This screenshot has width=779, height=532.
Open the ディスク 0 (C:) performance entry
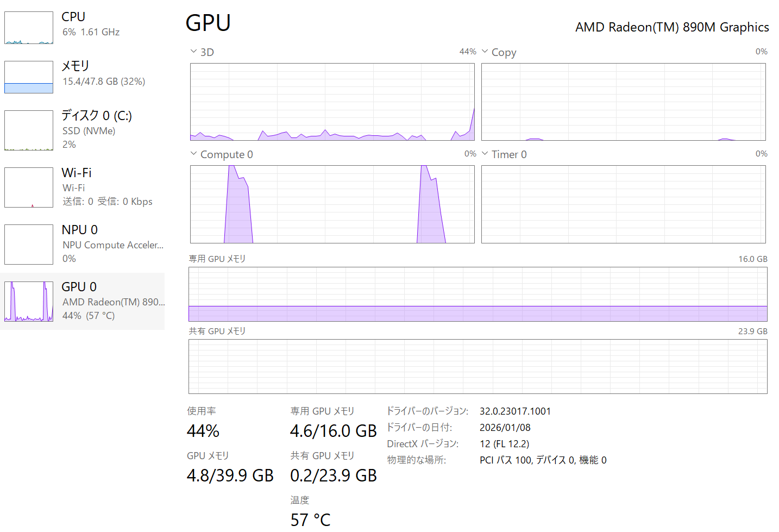97,116
